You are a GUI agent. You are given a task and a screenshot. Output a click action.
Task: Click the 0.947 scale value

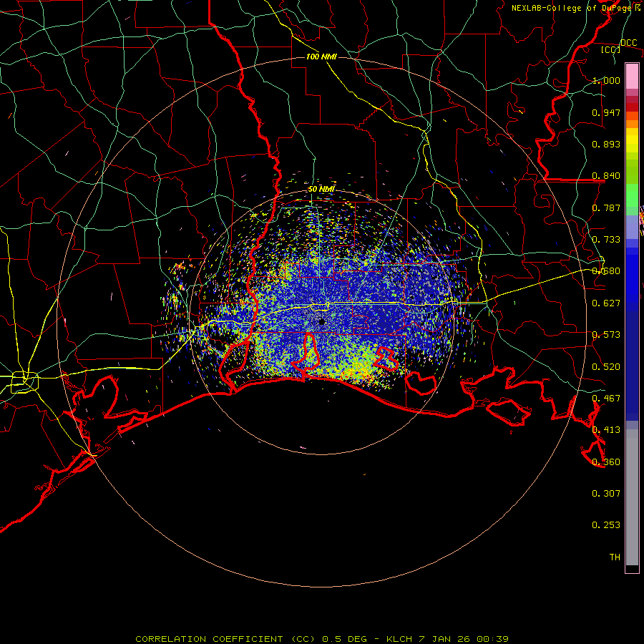tap(606, 112)
